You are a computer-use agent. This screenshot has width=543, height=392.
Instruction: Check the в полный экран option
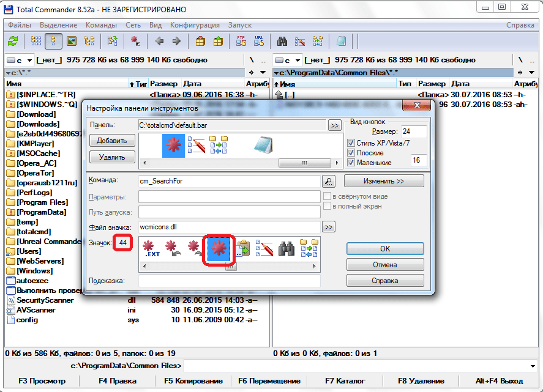(x=327, y=206)
